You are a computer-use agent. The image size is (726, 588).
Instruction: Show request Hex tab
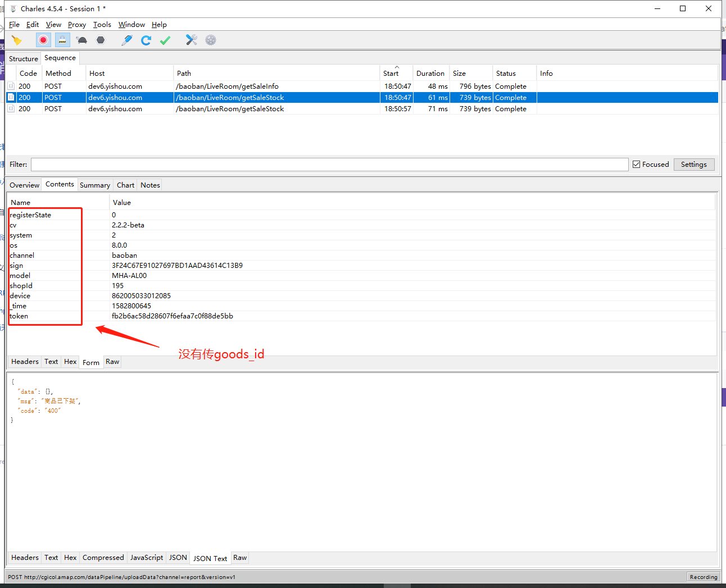point(70,362)
